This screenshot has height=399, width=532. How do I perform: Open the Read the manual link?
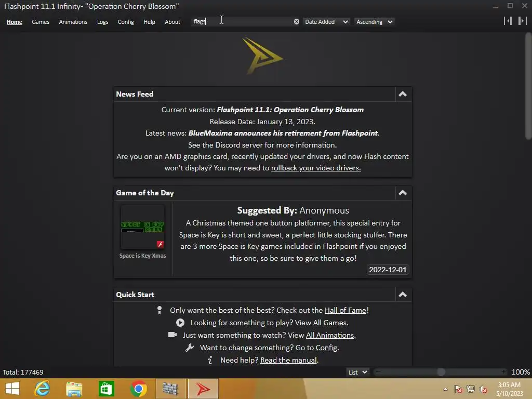tap(288, 360)
